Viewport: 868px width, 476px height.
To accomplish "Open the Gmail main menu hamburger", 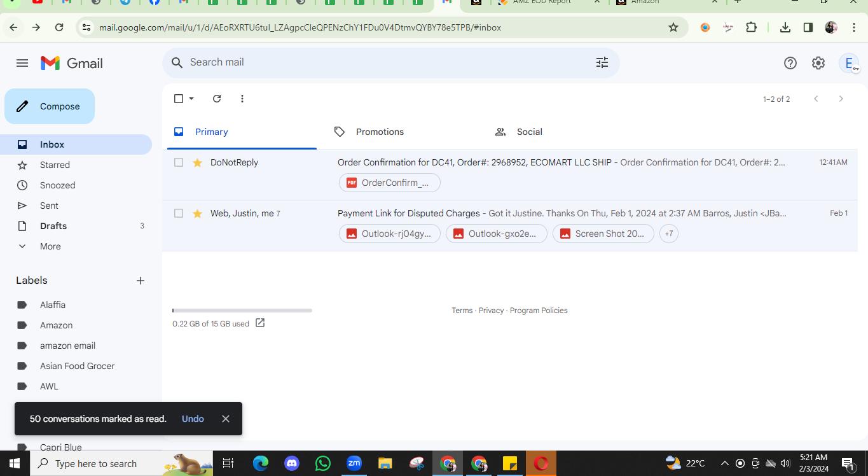I will click(22, 63).
